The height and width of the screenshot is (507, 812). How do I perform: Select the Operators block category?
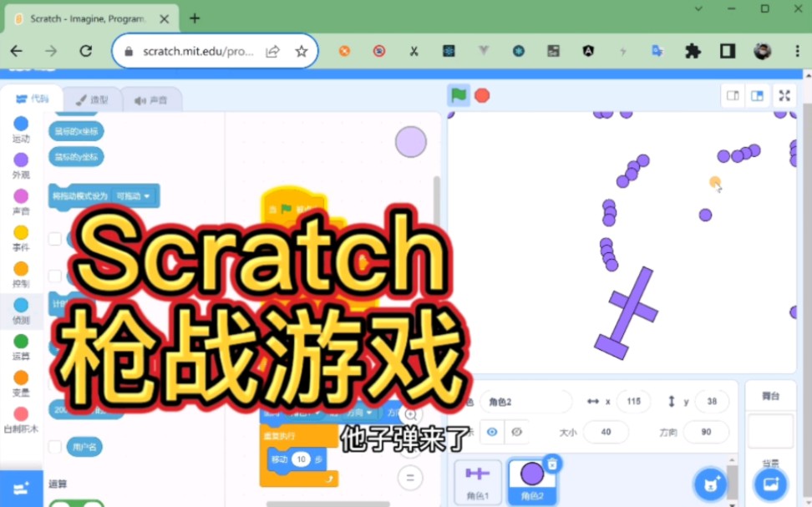click(21, 347)
